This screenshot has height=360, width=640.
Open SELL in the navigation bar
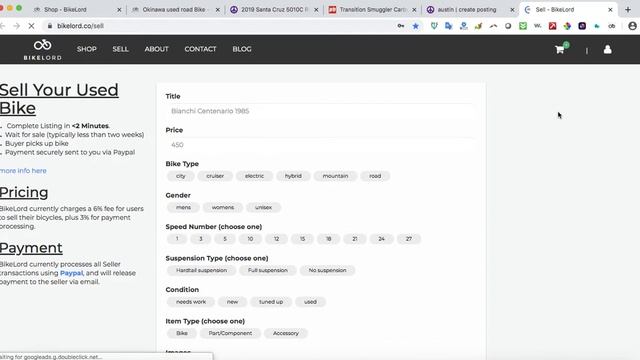[x=120, y=49]
